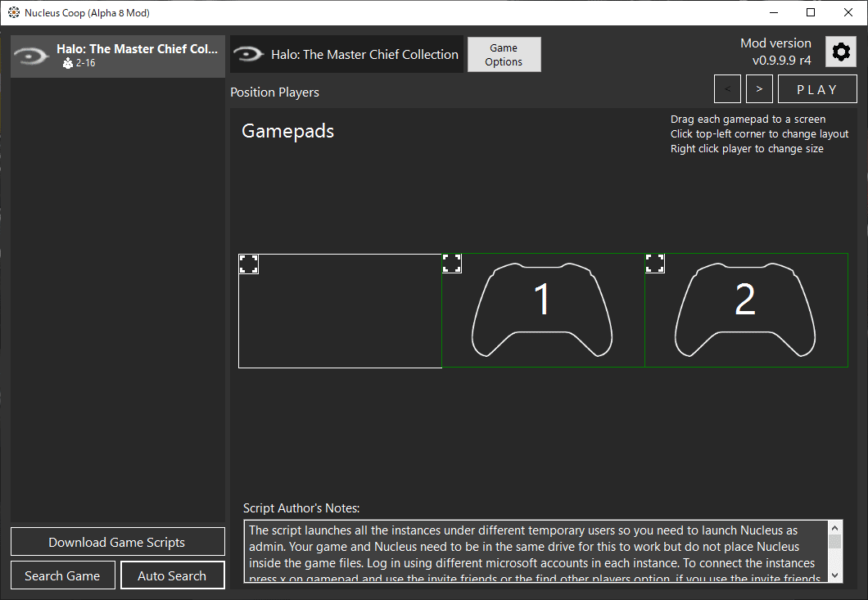
Task: Click the 'Position Players' heading
Action: pyautogui.click(x=274, y=92)
